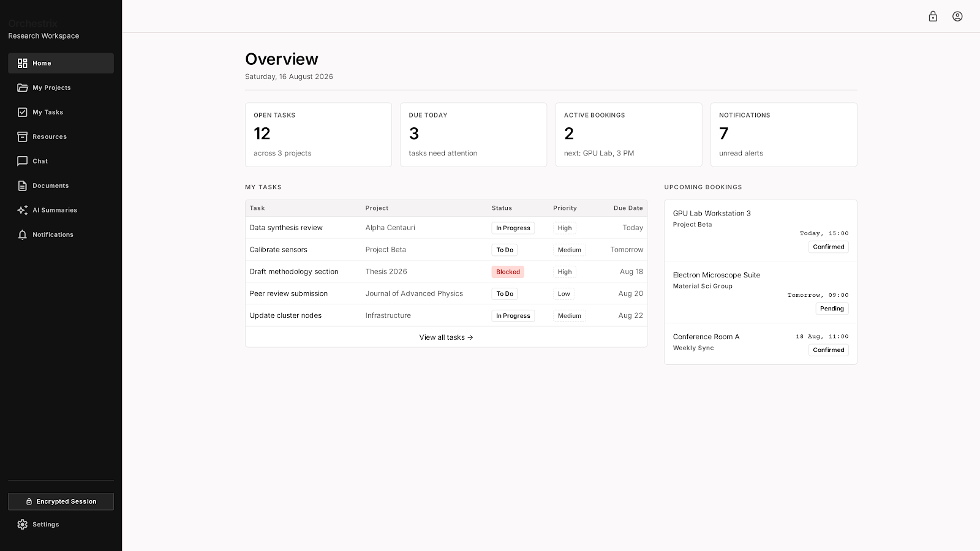Image resolution: width=980 pixels, height=551 pixels.
Task: Select the Active Bookings summary card
Action: [628, 135]
